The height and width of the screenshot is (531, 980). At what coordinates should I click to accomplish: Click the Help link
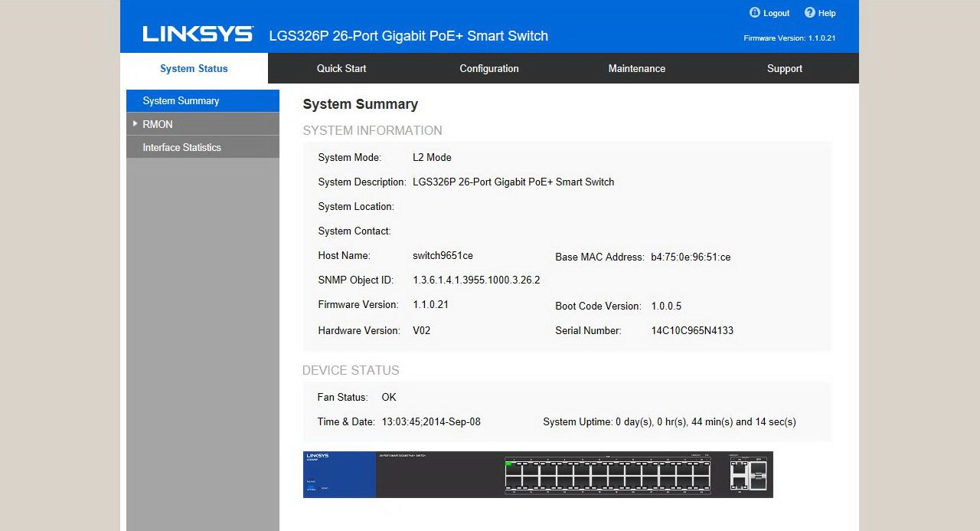click(827, 13)
